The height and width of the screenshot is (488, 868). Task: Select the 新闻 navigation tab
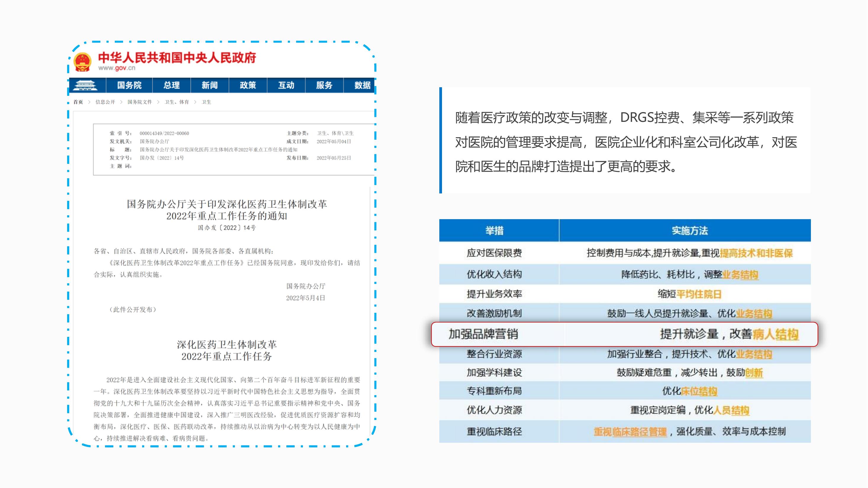(209, 85)
